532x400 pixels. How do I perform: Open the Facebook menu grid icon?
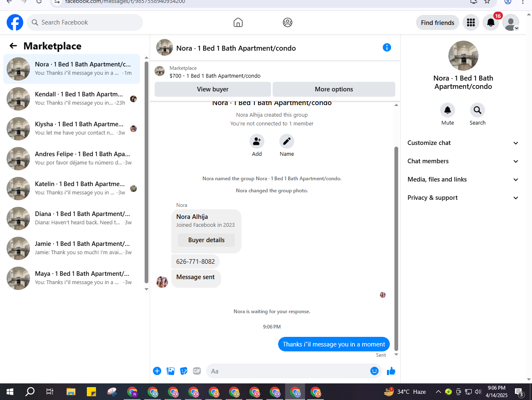471,22
